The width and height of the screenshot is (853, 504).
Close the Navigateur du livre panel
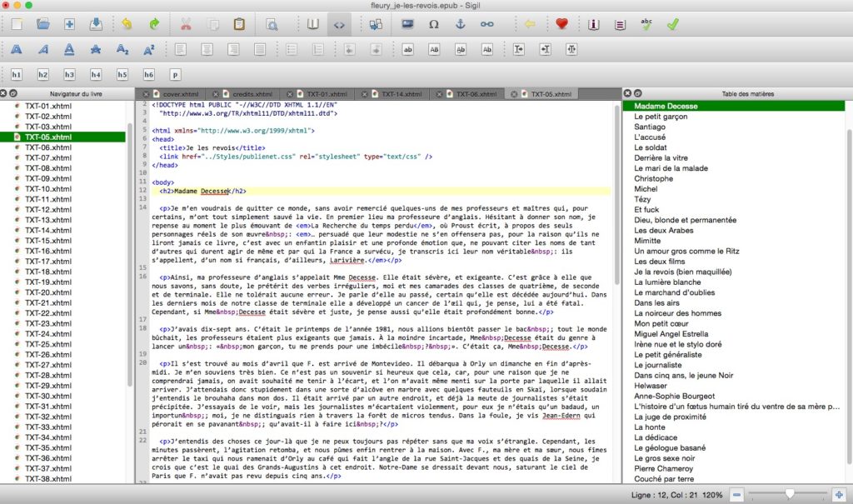point(3,93)
